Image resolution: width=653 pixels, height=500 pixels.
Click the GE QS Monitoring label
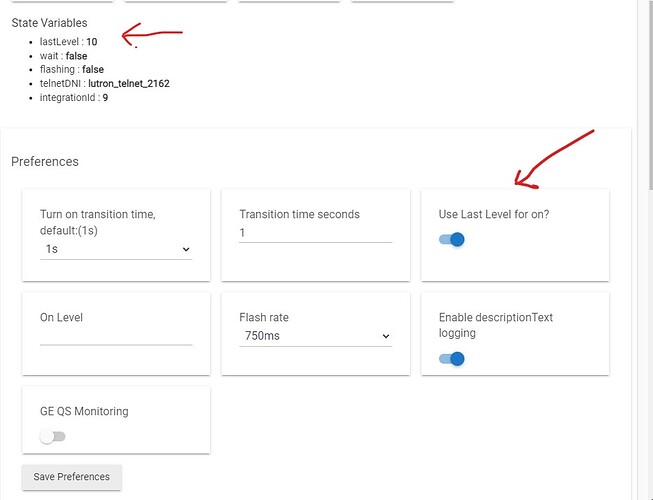(x=84, y=411)
